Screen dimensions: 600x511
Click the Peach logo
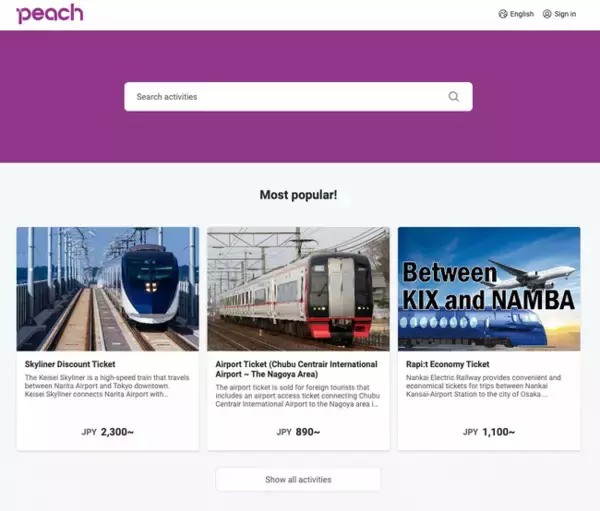click(50, 14)
